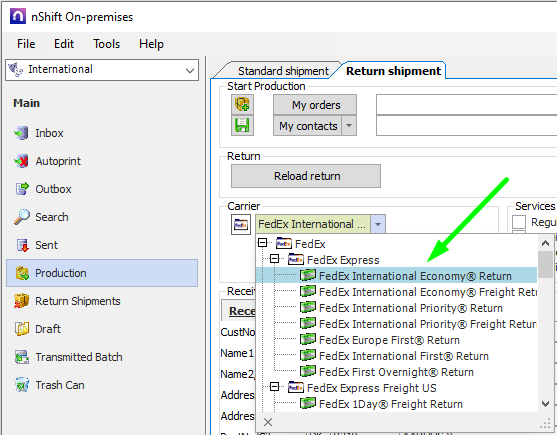The image size is (557, 435).
Task: Open Search magnifier in sidebar
Action: click(21, 217)
